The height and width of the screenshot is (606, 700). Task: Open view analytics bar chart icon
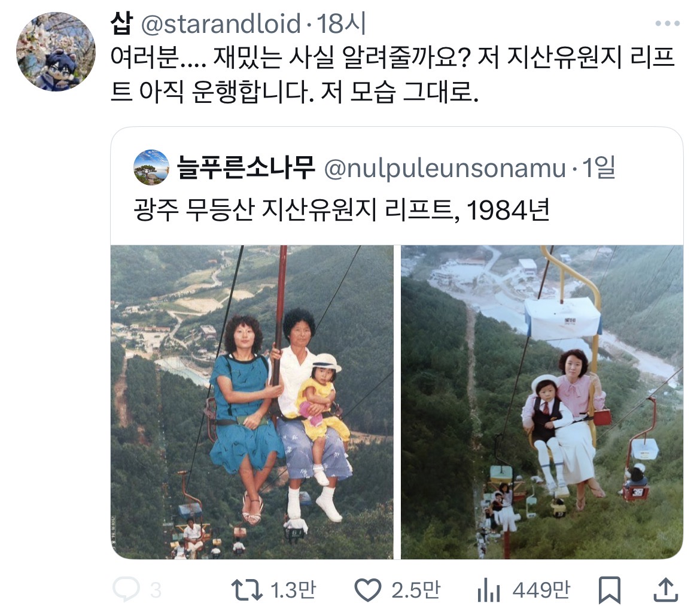[x=489, y=590]
